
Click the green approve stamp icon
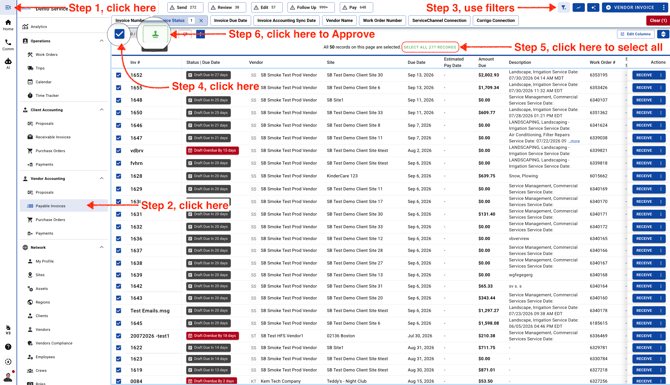pyautogui.click(x=155, y=34)
